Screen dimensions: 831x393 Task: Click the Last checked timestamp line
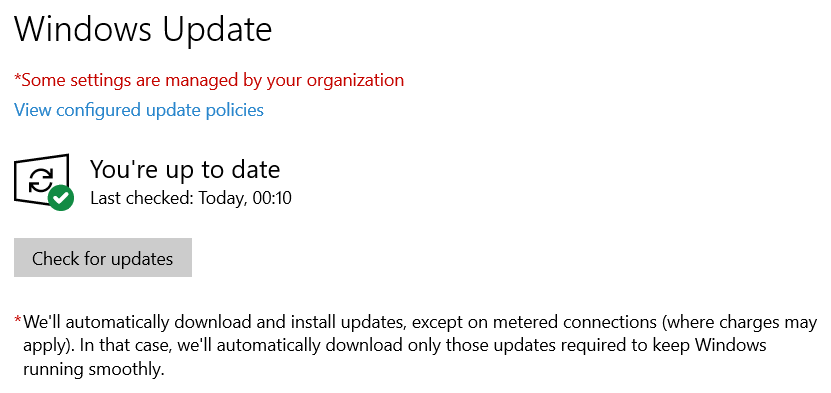tap(191, 198)
